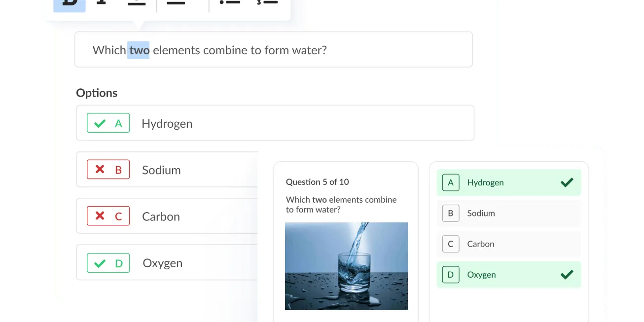
Task: Open the water glass image in preview
Action: (x=346, y=266)
